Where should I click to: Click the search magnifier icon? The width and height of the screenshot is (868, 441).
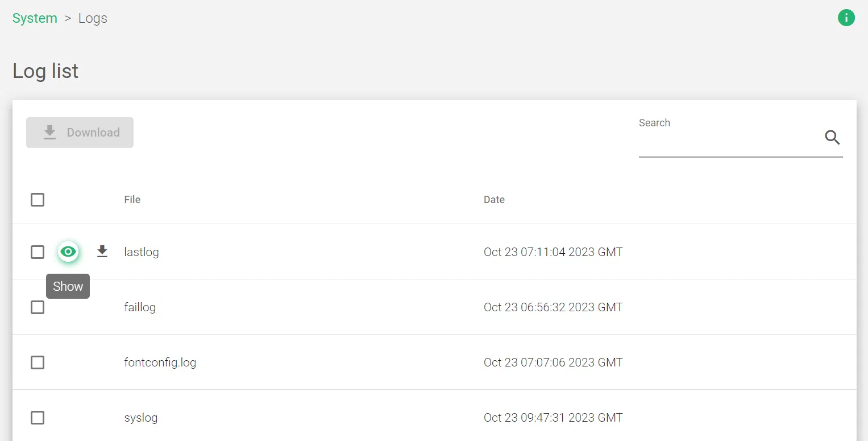click(x=832, y=138)
